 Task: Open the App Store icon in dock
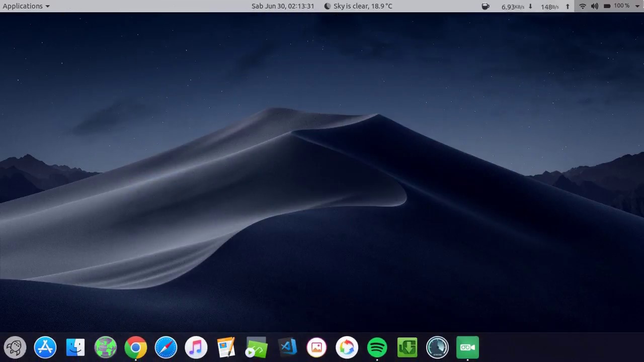45,347
